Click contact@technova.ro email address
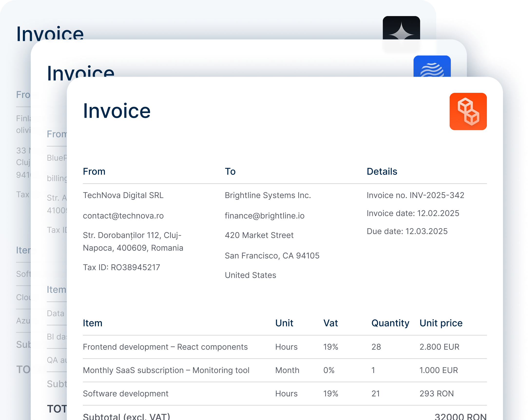 point(123,216)
